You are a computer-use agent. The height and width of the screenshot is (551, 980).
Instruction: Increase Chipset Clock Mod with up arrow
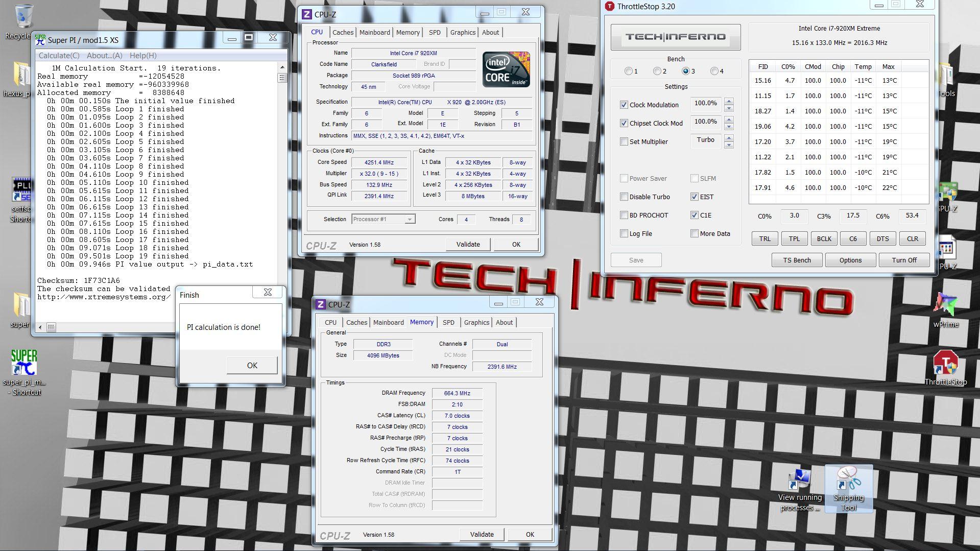(729, 119)
